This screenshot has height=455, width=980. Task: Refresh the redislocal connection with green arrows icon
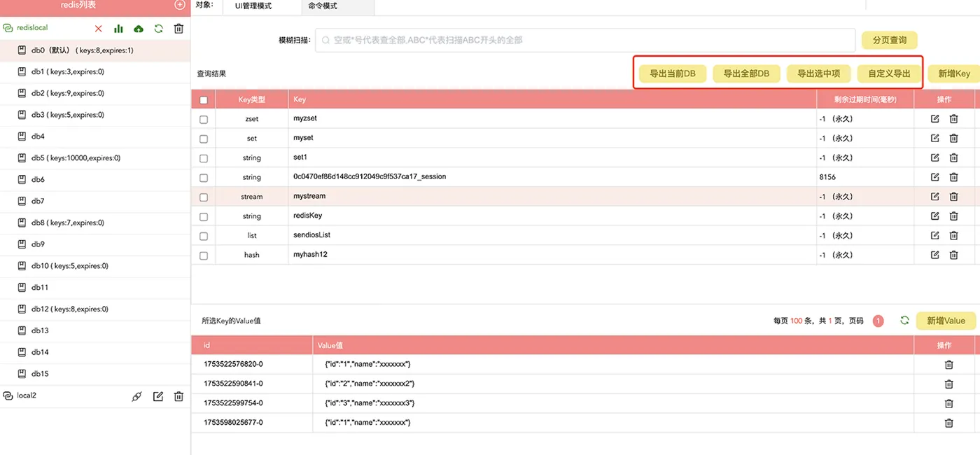(x=159, y=29)
